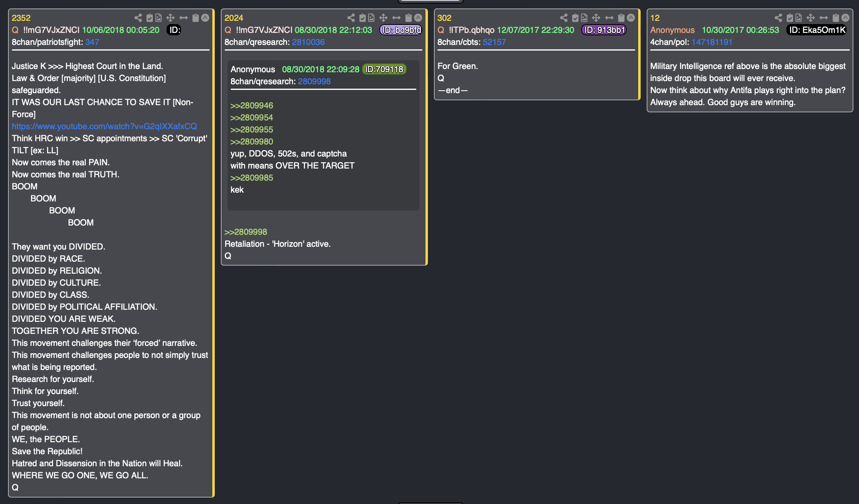This screenshot has height=504, width=859.
Task: Open patriotsfight post number 347 link
Action: pos(92,42)
